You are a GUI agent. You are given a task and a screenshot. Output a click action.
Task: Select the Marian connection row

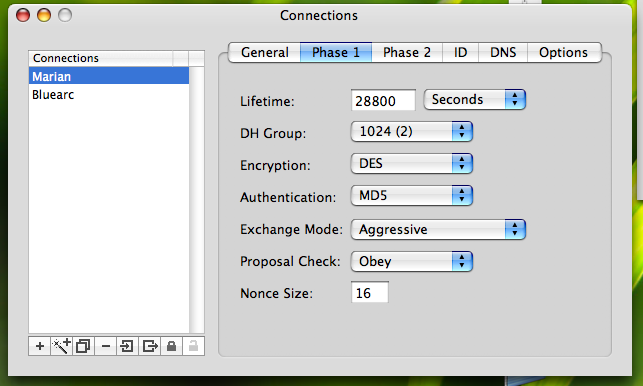pos(109,76)
